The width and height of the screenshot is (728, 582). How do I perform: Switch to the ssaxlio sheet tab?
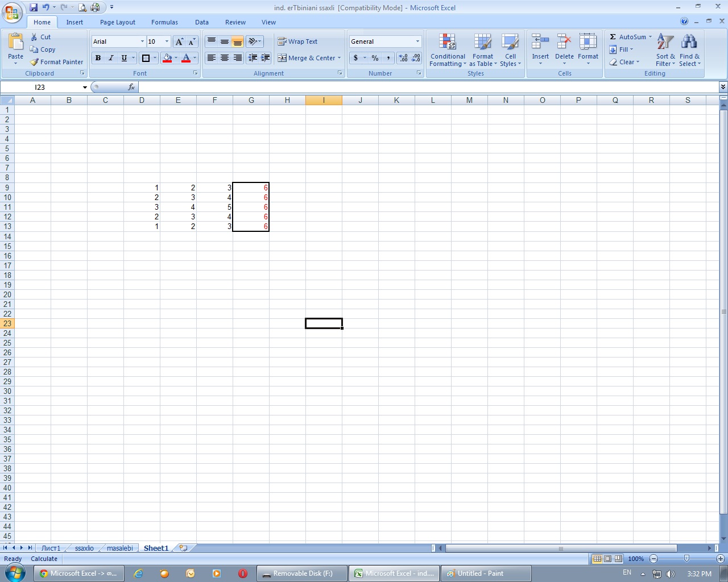pyautogui.click(x=84, y=548)
